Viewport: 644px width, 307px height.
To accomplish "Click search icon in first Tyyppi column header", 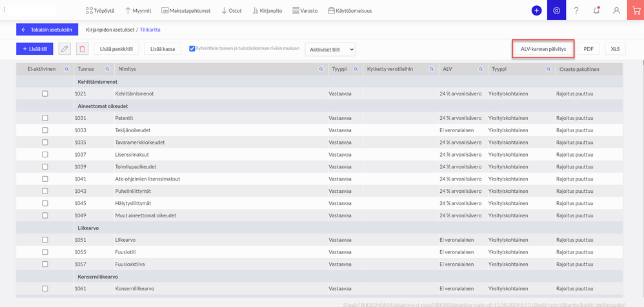I will (356, 70).
